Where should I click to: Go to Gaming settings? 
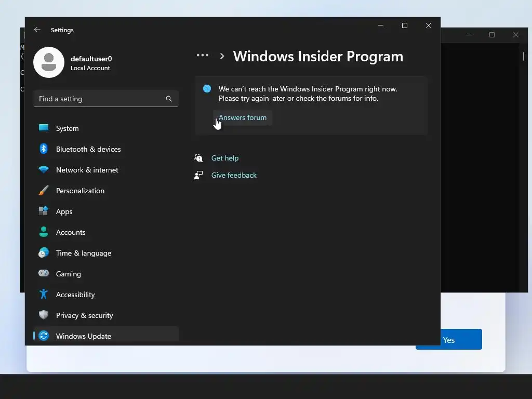point(106,274)
